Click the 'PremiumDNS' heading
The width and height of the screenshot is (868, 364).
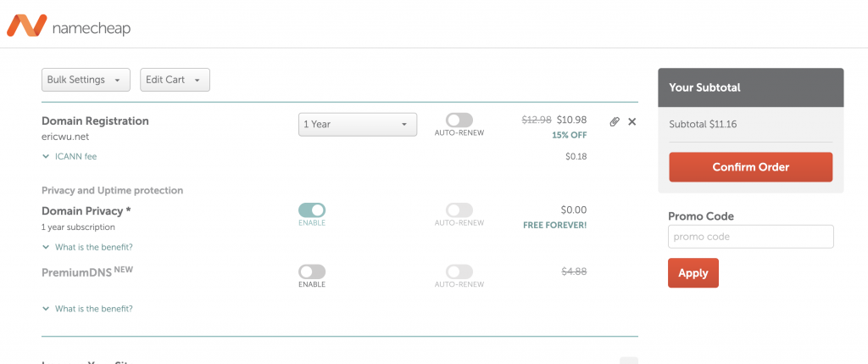(77, 272)
